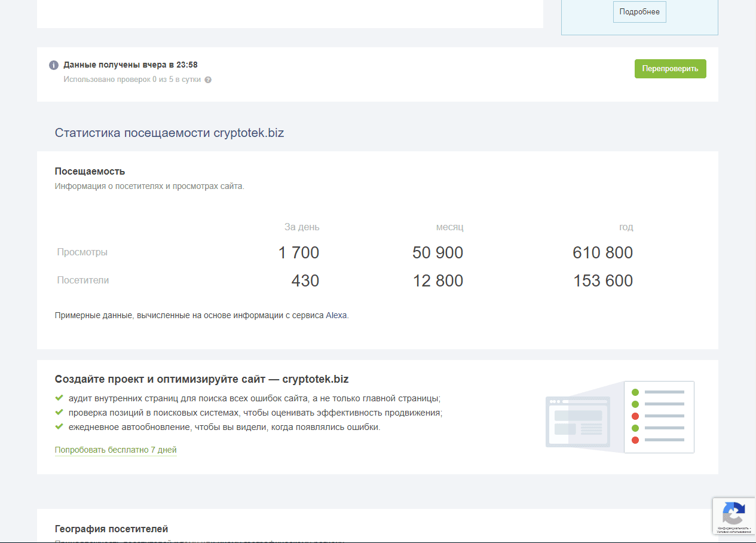Screen dimensions: 756x543
Task: Click the info icon beside Данные получены
Action: (54, 65)
